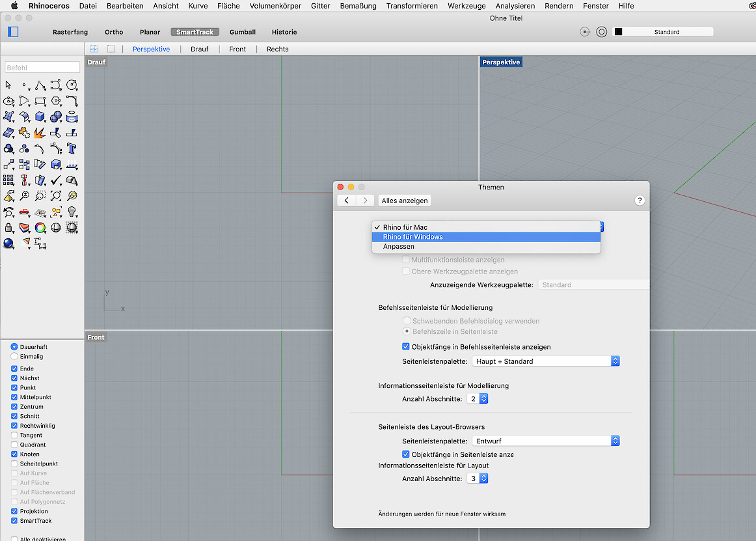Enable the Tangent object snap
Screen dimensions: 756x541
tap(14, 436)
